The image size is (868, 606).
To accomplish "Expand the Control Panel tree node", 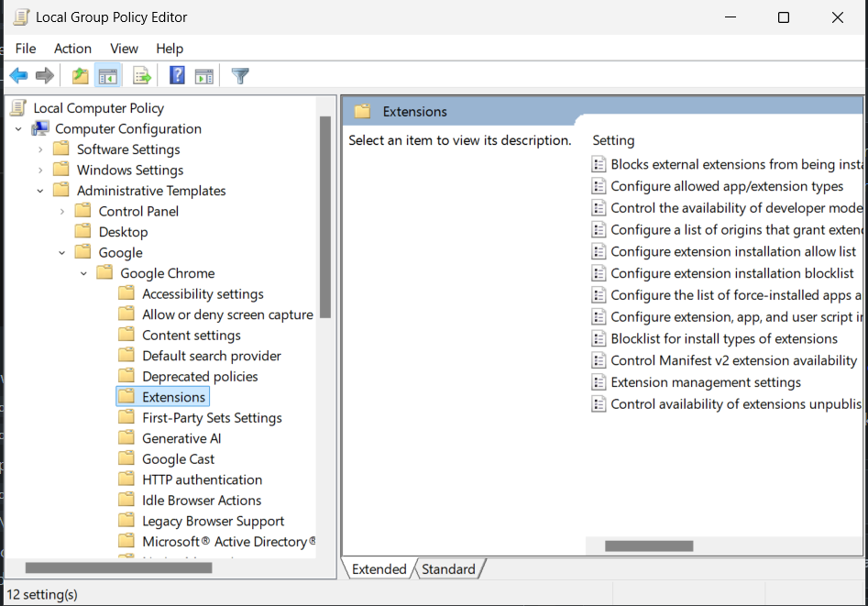I will [x=62, y=212].
